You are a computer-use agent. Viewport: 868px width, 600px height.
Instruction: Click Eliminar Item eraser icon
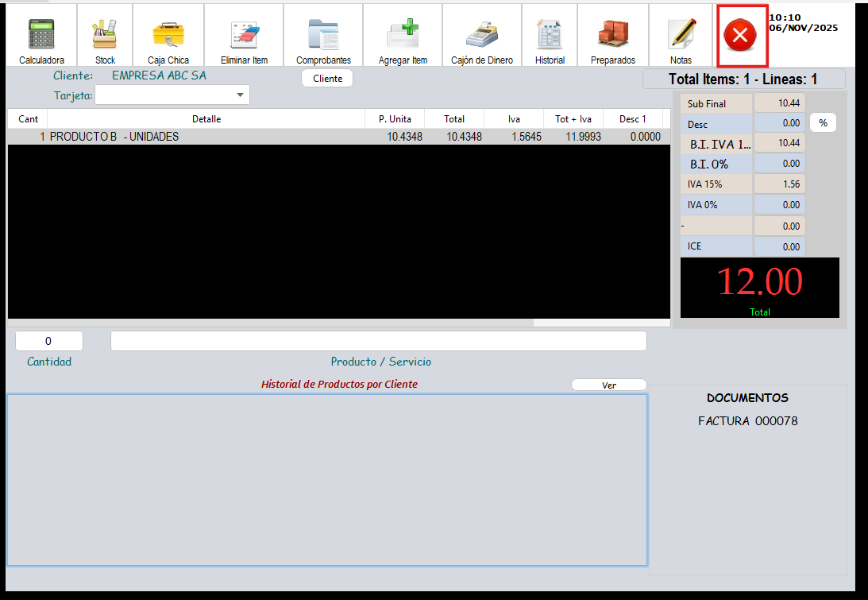[244, 37]
